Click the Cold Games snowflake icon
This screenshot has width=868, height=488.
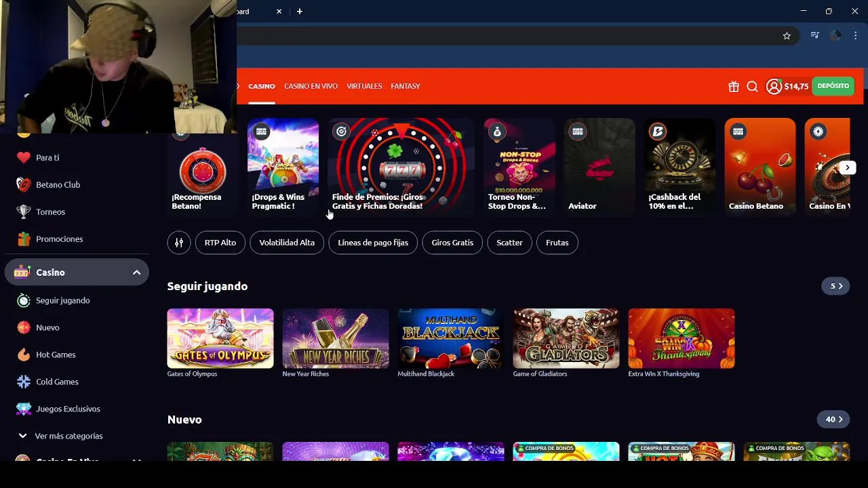coord(24,382)
